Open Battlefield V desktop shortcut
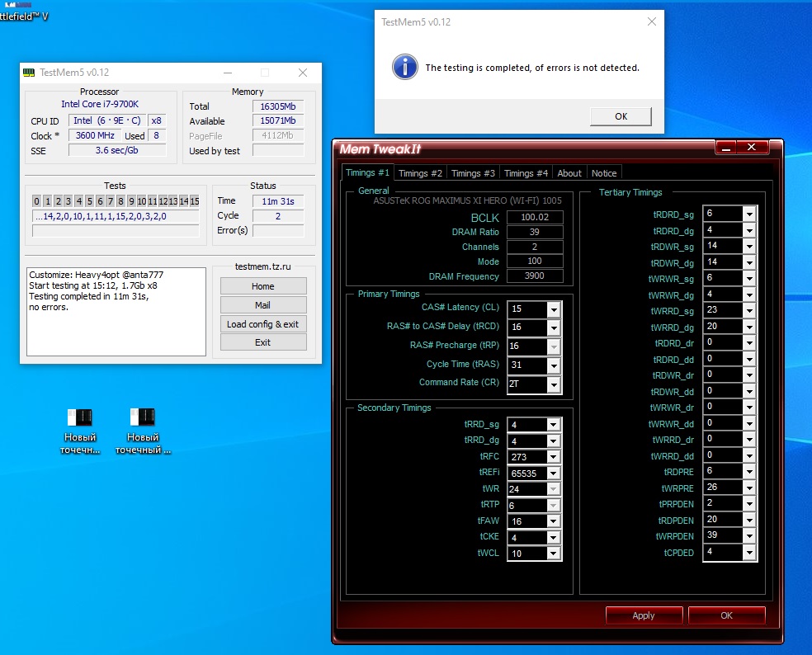Screen dimensions: 812x655 23,12
